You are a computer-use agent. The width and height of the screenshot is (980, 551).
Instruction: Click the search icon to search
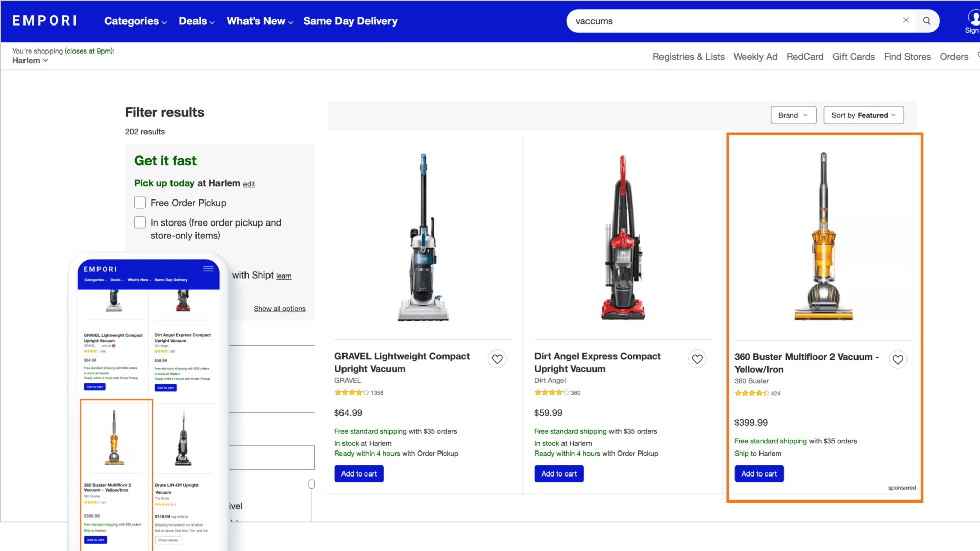tap(927, 21)
